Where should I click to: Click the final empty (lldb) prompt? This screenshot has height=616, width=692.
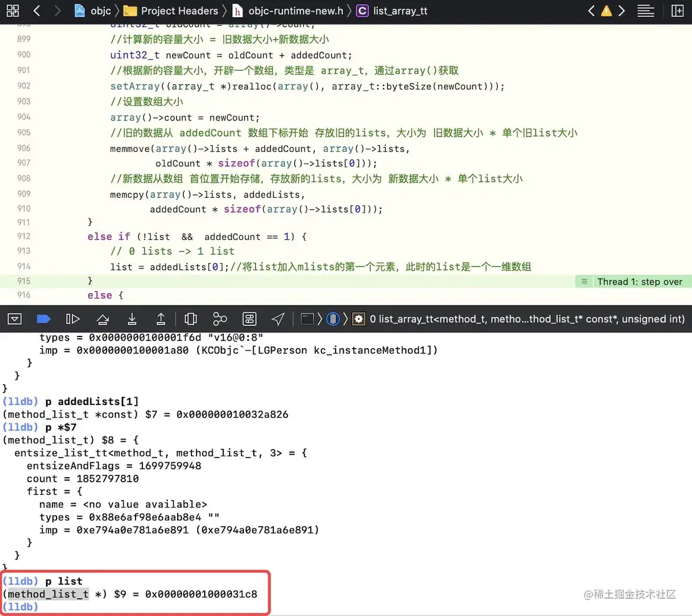tap(20, 607)
